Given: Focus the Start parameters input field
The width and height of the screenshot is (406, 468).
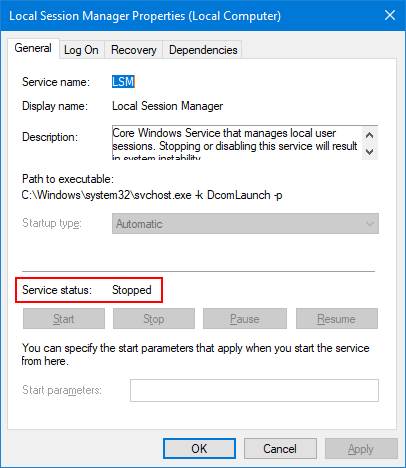Looking at the screenshot, I should pyautogui.click(x=254, y=390).
